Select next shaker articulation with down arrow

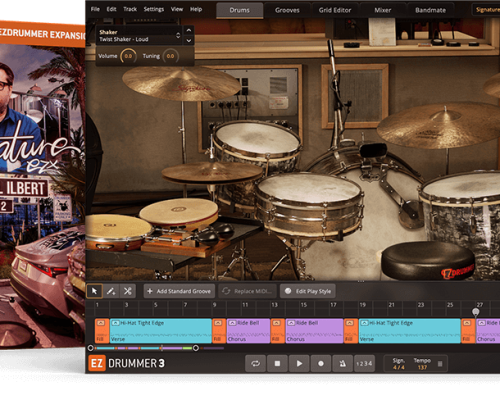point(189,40)
